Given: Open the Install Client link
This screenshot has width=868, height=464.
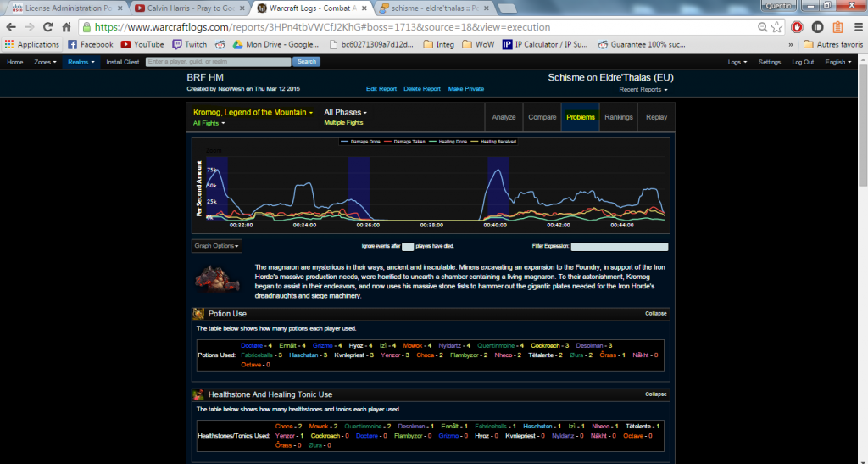Looking at the screenshot, I should point(123,62).
